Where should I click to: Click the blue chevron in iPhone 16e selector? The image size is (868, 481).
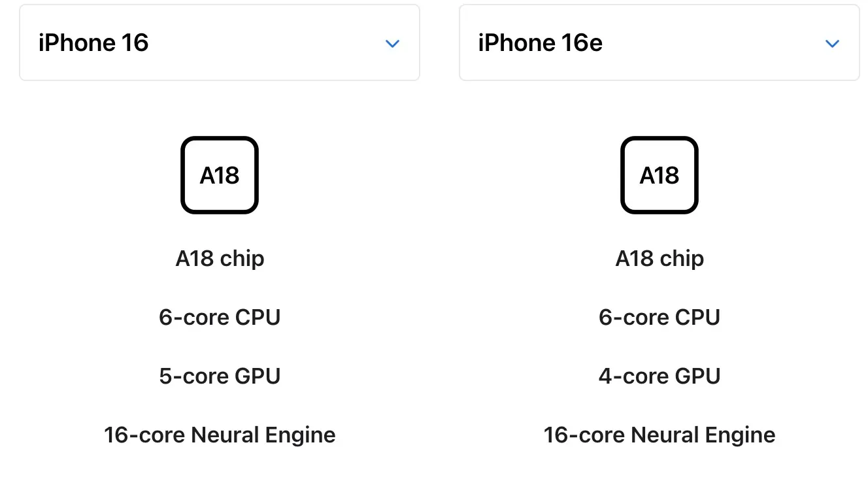coord(832,44)
